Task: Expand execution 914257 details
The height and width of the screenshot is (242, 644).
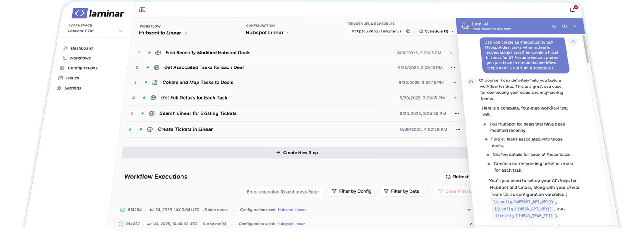Action: click(x=470, y=224)
